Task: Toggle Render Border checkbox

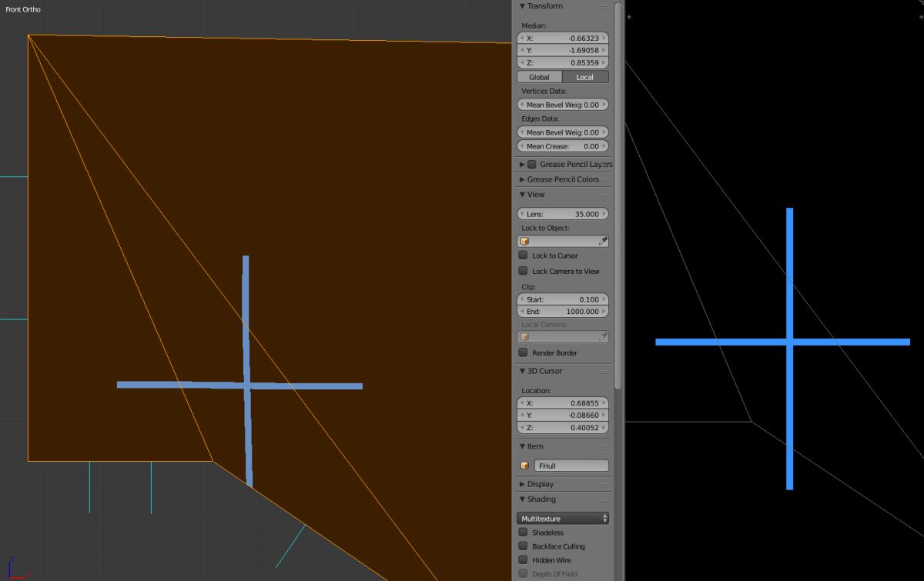Action: click(x=523, y=352)
